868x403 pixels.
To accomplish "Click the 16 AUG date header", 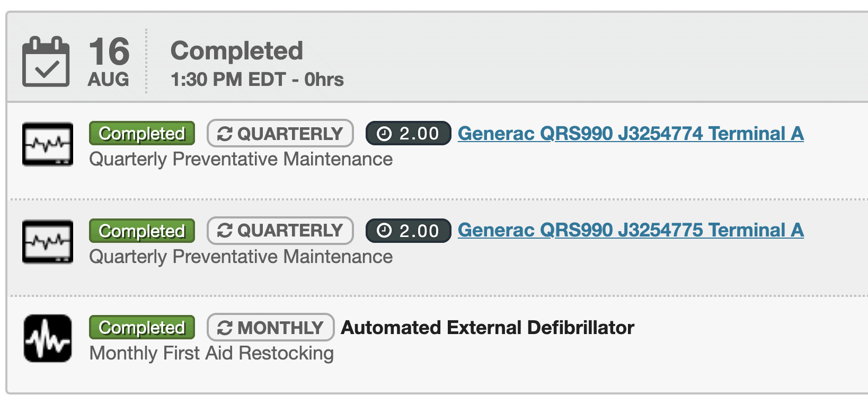I will coord(109,62).
